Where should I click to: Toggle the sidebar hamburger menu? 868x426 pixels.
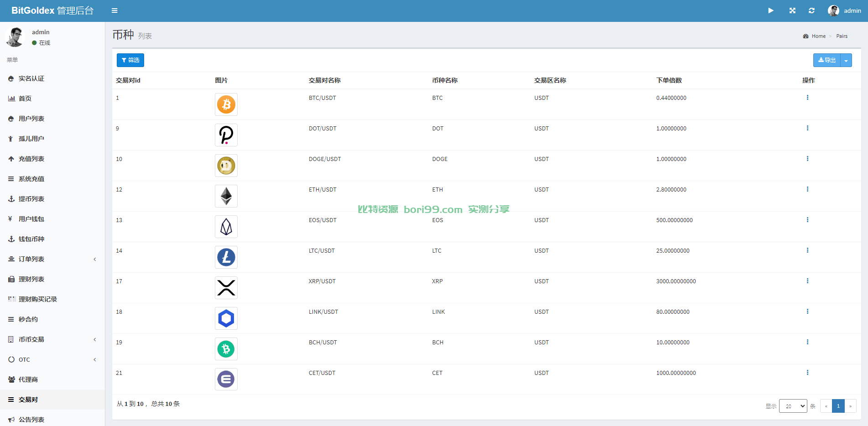pos(114,10)
